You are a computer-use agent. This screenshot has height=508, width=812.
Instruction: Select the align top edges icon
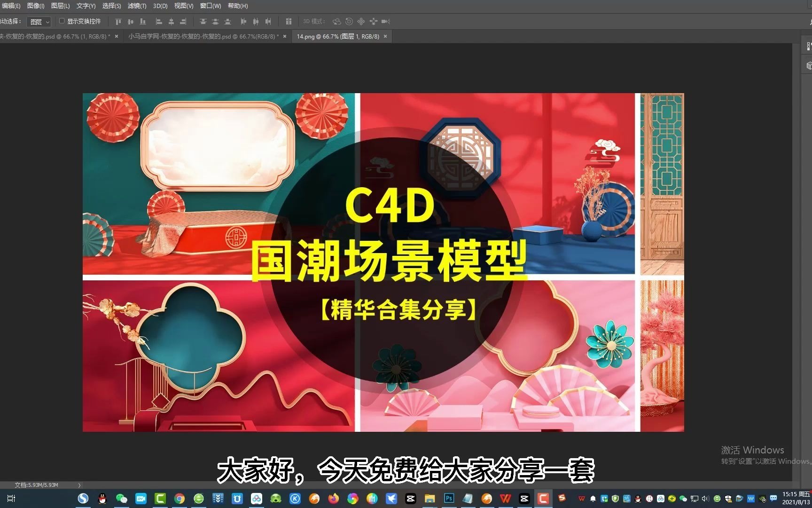(x=118, y=21)
